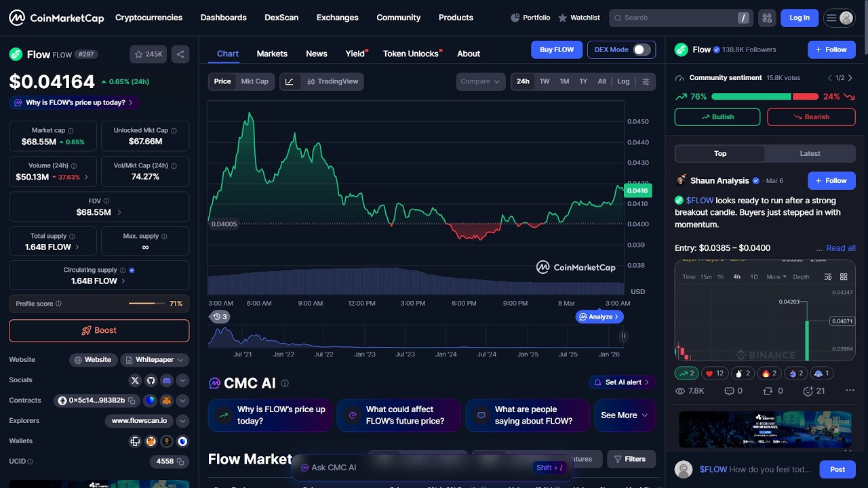Switch to the Markets tab
The width and height of the screenshot is (868, 488).
tap(272, 54)
